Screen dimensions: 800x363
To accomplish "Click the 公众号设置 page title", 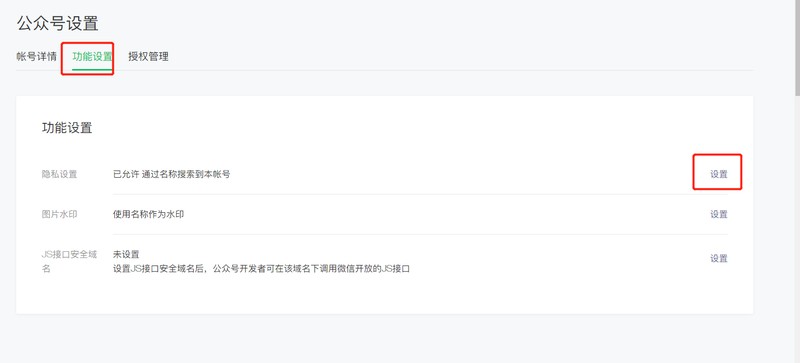I will point(57,23).
